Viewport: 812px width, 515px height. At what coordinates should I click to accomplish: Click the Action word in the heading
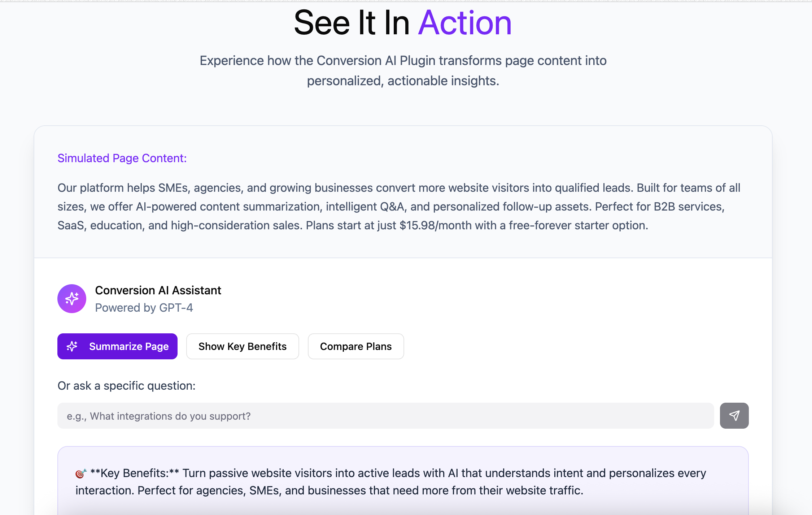(464, 23)
